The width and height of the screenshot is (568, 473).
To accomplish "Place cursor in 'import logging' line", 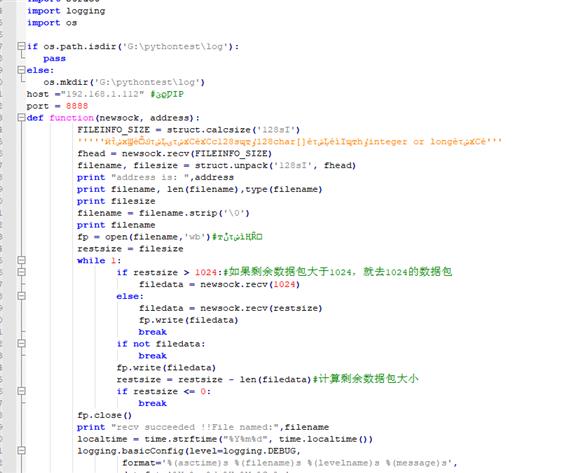I will (x=66, y=11).
